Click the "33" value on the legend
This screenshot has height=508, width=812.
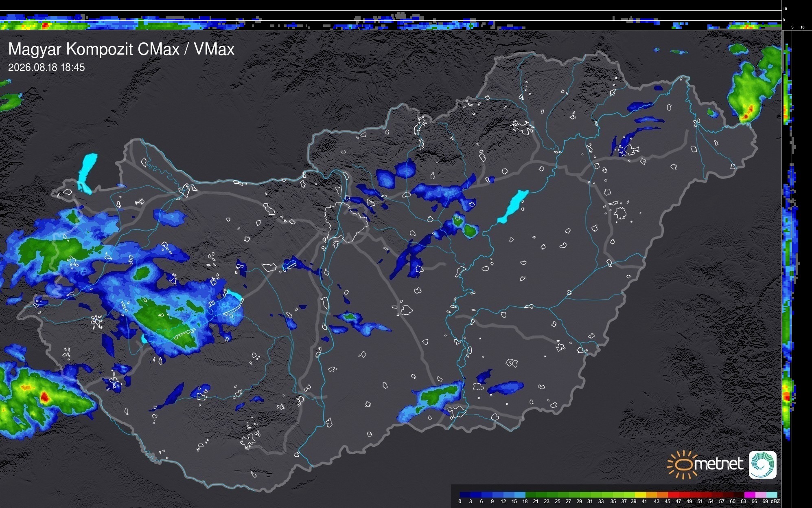click(601, 501)
